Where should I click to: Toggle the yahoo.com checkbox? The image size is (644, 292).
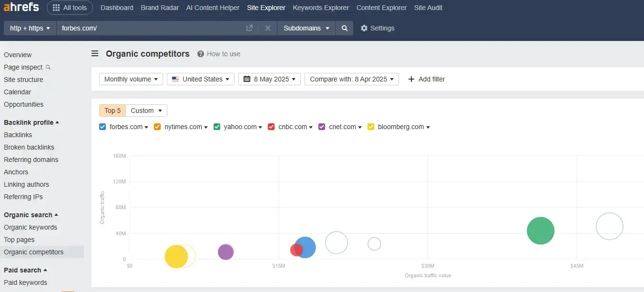(x=217, y=127)
